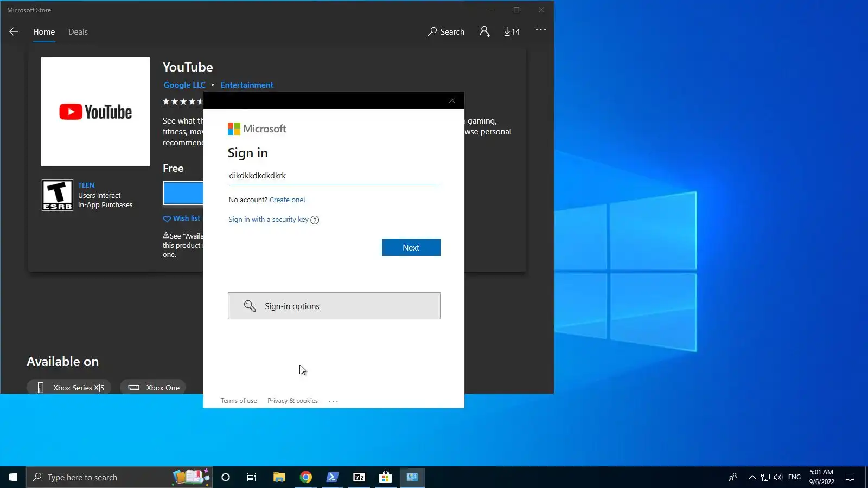Open 7-Zip from the taskbar
Screen dimensions: 868x488
coord(359,477)
